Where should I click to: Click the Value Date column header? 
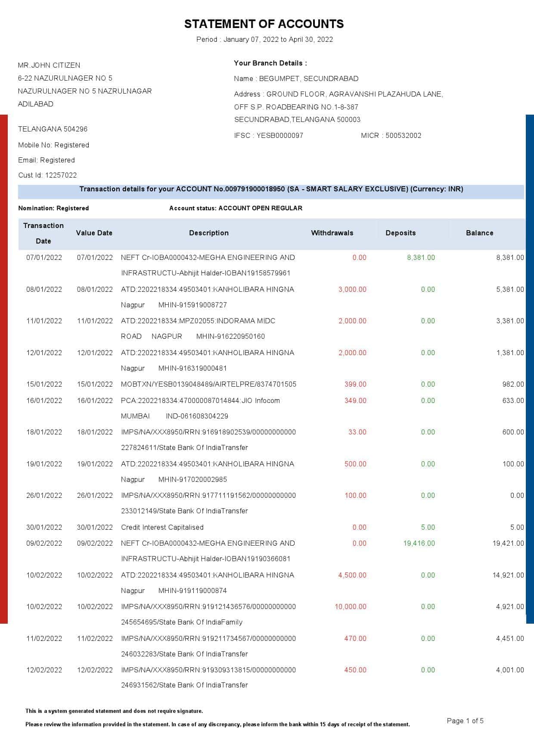(x=94, y=233)
